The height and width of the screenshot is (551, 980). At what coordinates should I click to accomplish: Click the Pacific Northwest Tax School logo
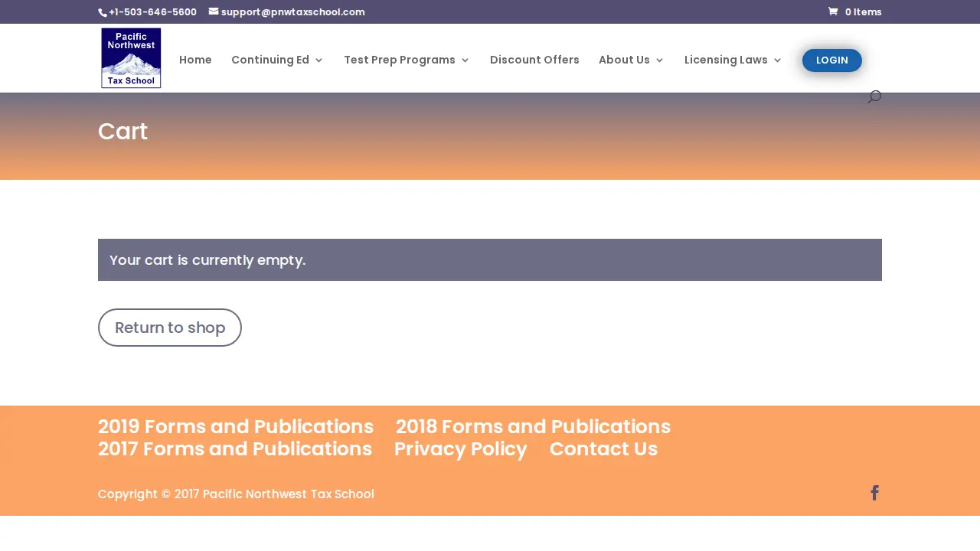(131, 58)
